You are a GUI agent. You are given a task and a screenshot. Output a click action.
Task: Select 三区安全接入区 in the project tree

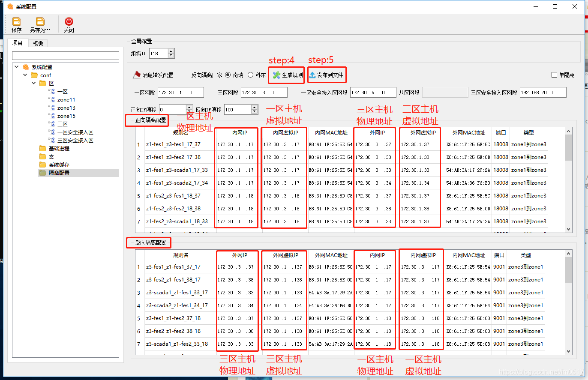75,140
